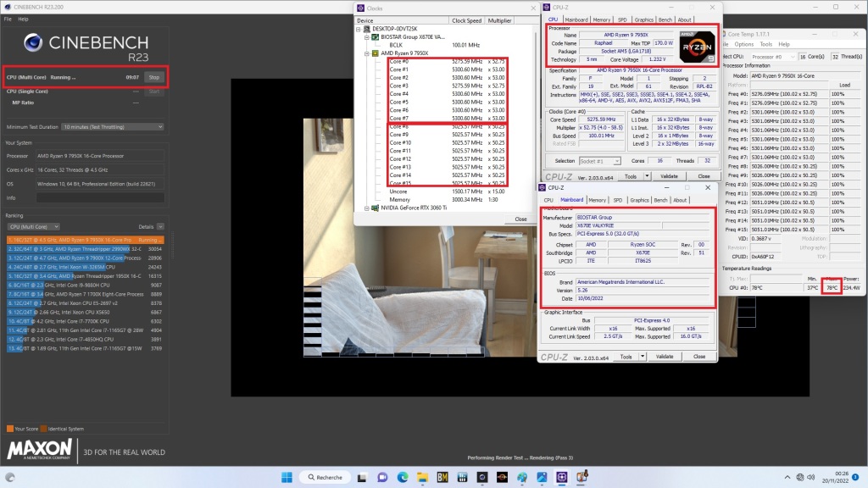Open the Processor #0 dropdown in Core Temp
Screen dimensions: 868x488
(772, 57)
